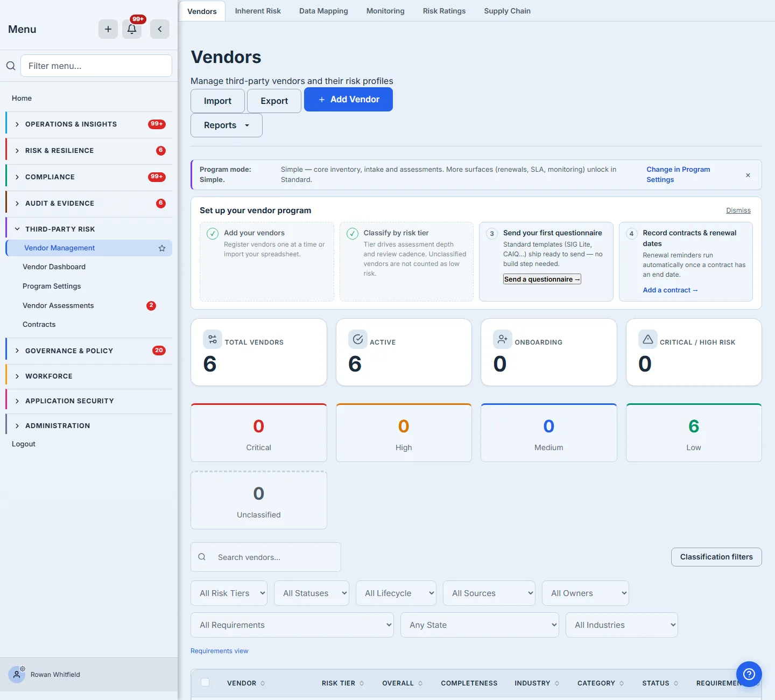
Task: Open the Any State dropdown
Action: (x=480, y=625)
